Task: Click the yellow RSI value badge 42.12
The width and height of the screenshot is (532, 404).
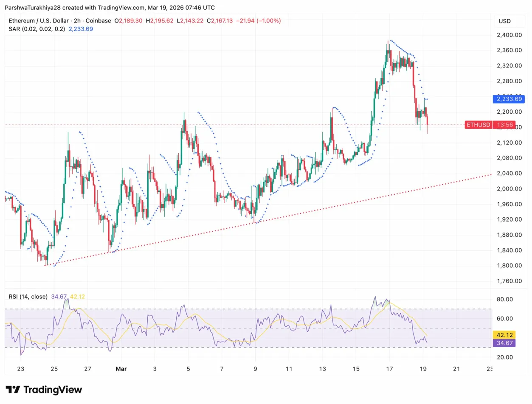Action: tap(504, 335)
